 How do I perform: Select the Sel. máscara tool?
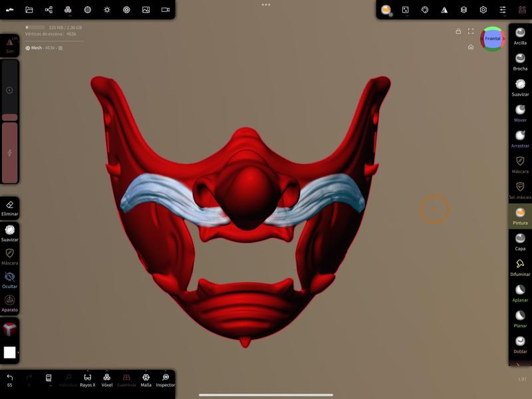[520, 191]
